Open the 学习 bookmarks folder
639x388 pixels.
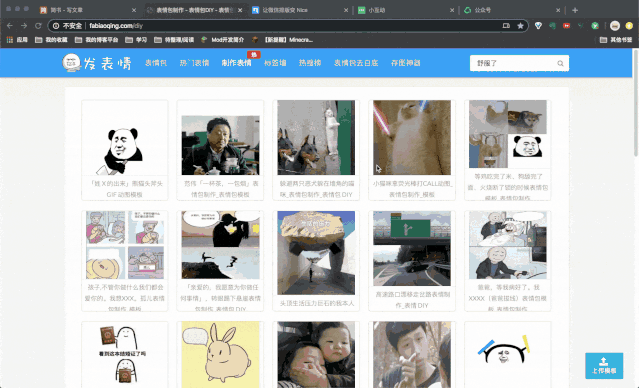[136, 40]
